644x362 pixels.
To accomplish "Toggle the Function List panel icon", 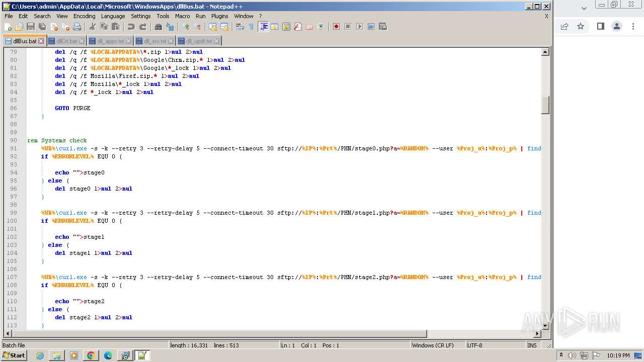I will tap(298, 27).
